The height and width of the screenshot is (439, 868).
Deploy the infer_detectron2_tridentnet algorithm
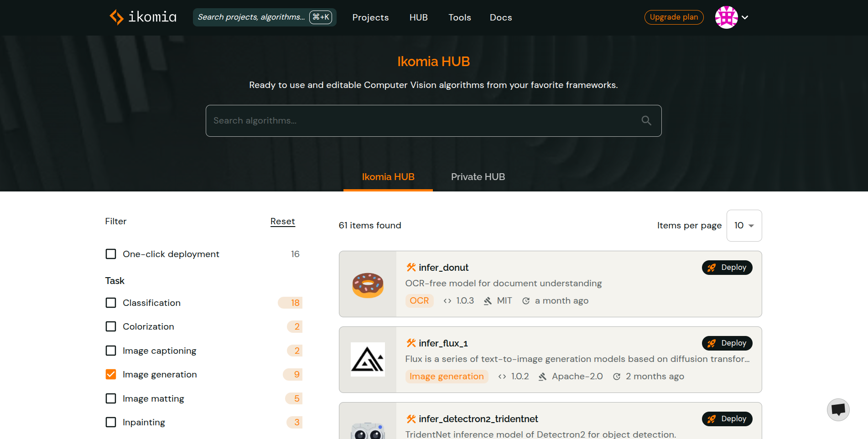click(x=727, y=419)
